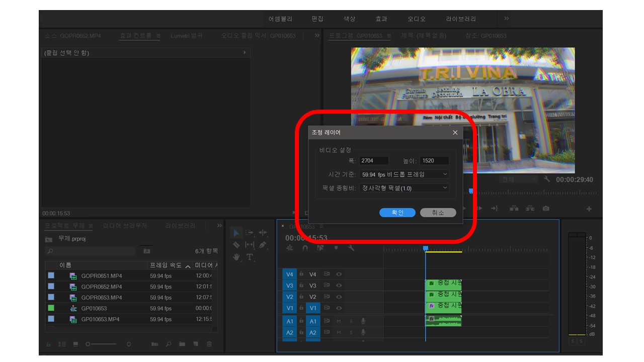
Task: Add marker in timeline header
Action: (x=336, y=248)
